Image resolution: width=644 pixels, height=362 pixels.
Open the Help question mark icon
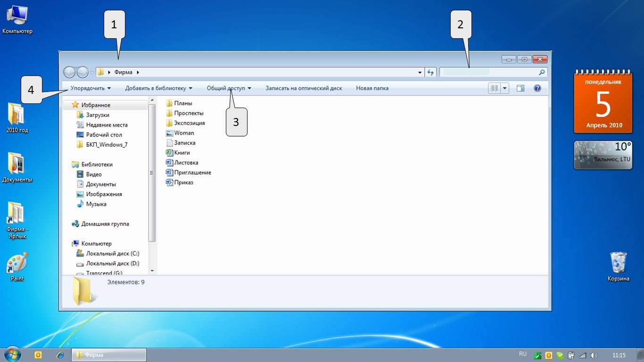coord(537,88)
